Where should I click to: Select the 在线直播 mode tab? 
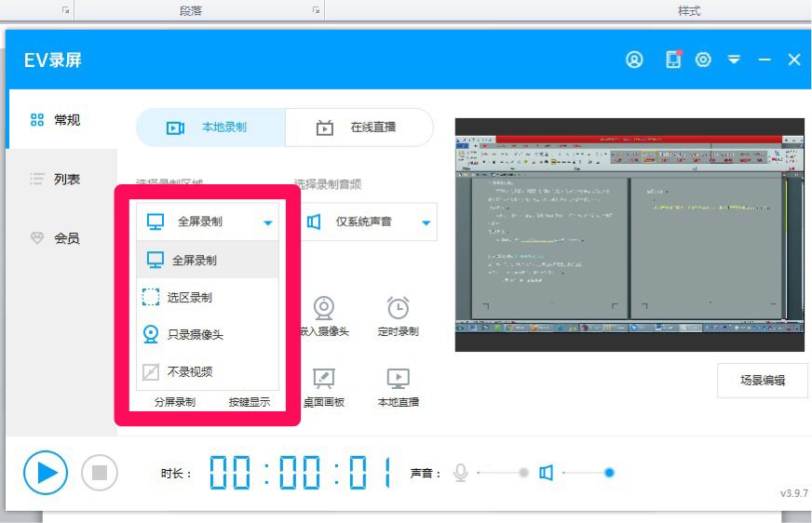(x=359, y=127)
